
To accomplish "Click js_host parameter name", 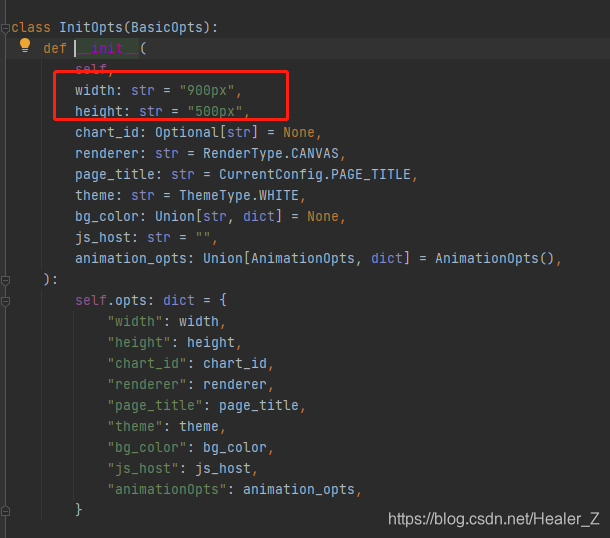I will 103,237.
